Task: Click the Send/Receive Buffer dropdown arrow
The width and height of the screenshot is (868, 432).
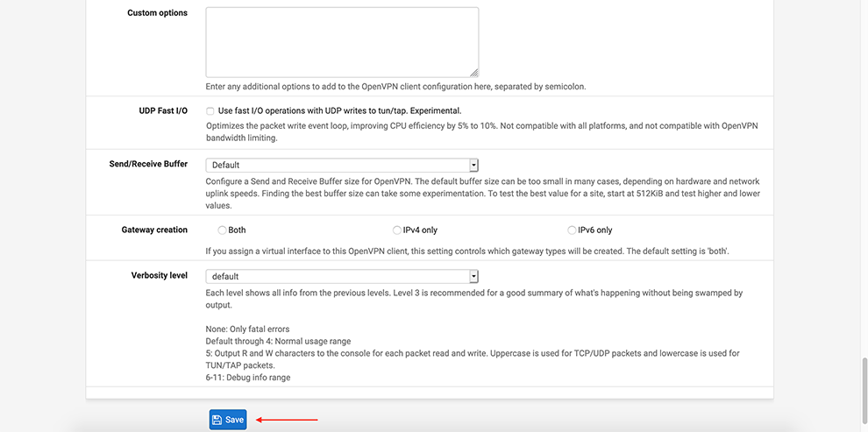Action: point(473,165)
